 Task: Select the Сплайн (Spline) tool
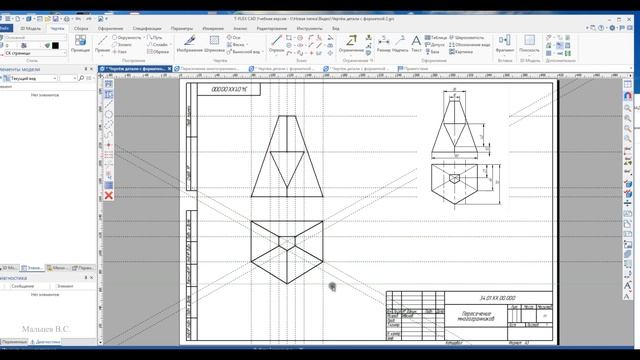(157, 44)
